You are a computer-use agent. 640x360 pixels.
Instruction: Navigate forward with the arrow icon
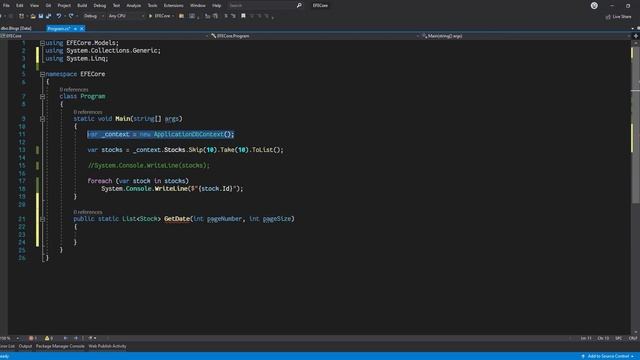click(76, 338)
